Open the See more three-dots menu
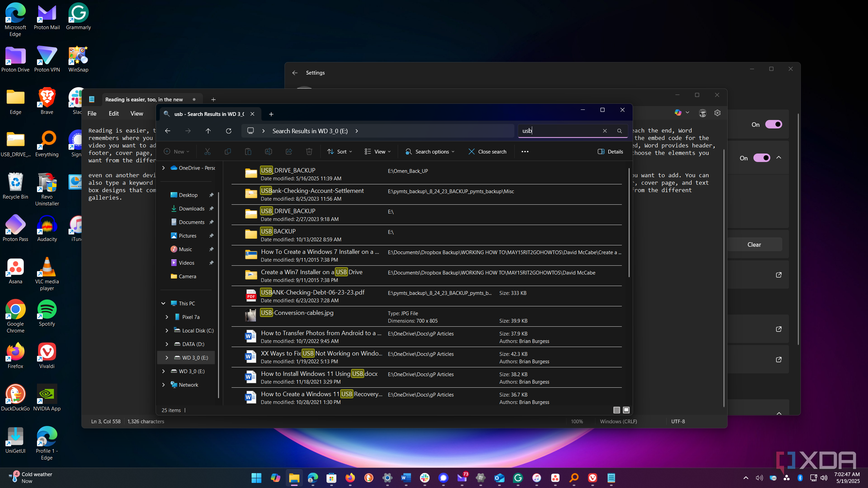This screenshot has width=868, height=488. pyautogui.click(x=525, y=151)
